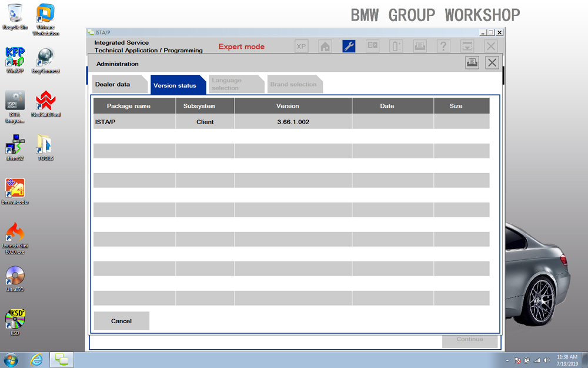
Task: Click the Date column header
Action: 393,106
